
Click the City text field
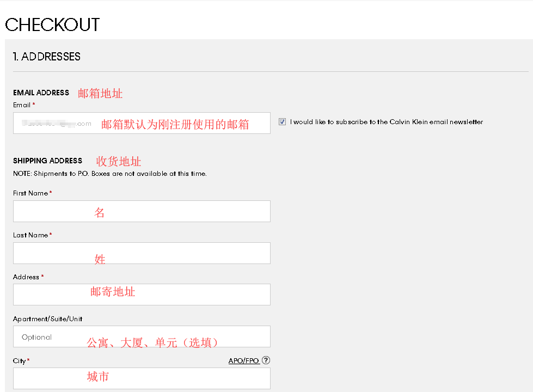point(142,378)
